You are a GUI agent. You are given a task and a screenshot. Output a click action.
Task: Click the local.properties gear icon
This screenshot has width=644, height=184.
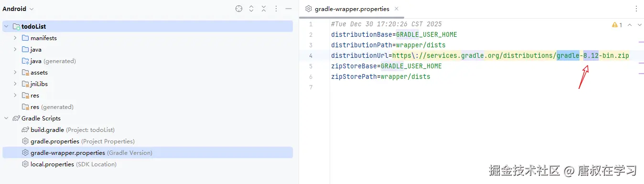[x=25, y=164]
